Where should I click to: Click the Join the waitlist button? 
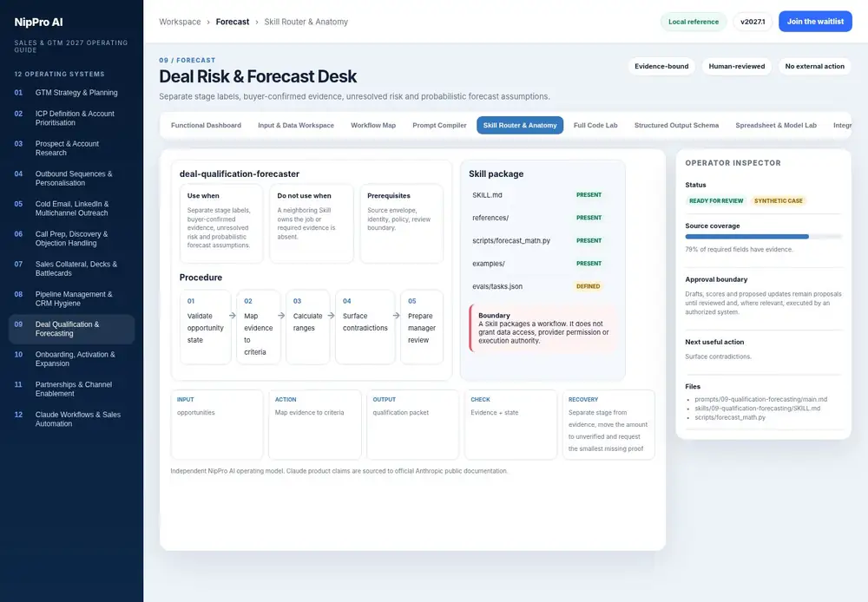pos(815,22)
